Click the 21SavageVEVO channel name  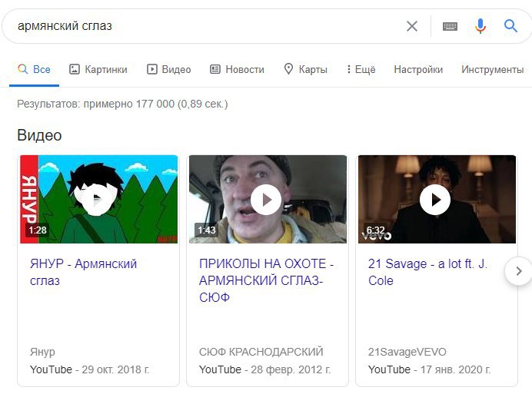[x=407, y=352]
